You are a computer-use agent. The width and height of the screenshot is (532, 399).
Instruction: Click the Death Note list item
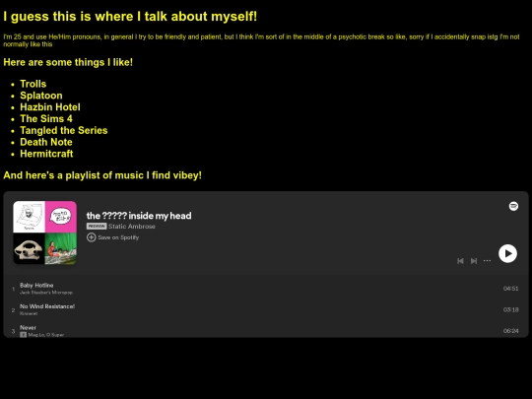click(x=45, y=142)
